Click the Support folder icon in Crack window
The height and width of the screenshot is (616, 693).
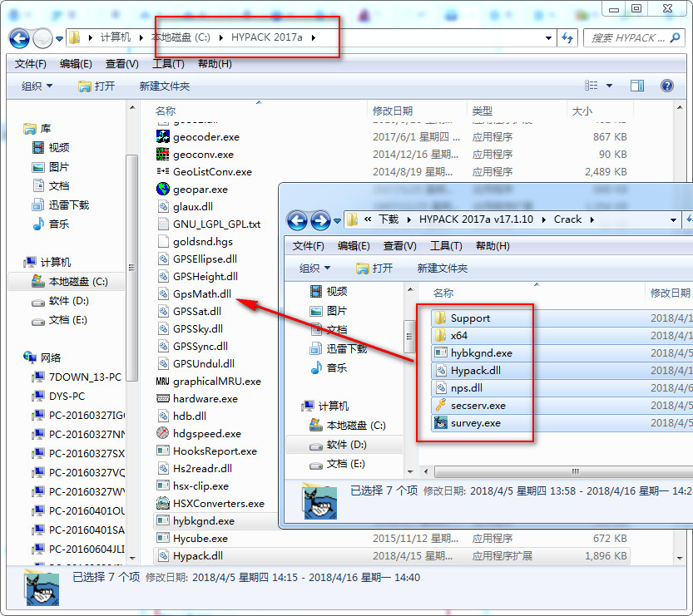[x=440, y=318]
